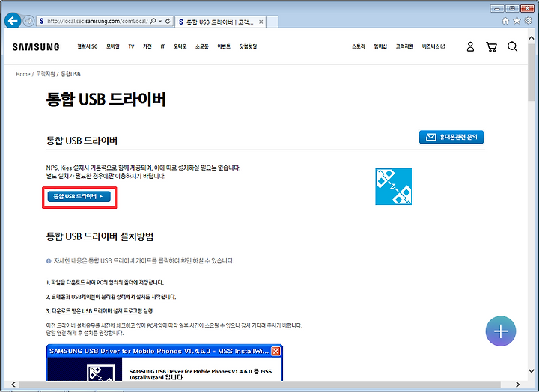Viewport: 539px width, 392px height.
Task: Open the browser Home icon
Action: pos(505,21)
